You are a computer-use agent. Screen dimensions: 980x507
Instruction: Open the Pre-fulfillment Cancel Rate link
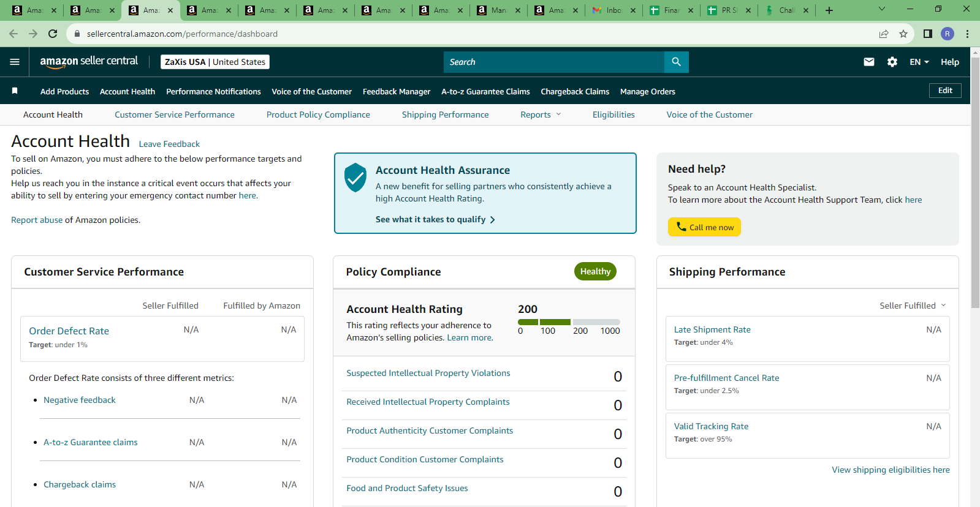[x=727, y=378]
